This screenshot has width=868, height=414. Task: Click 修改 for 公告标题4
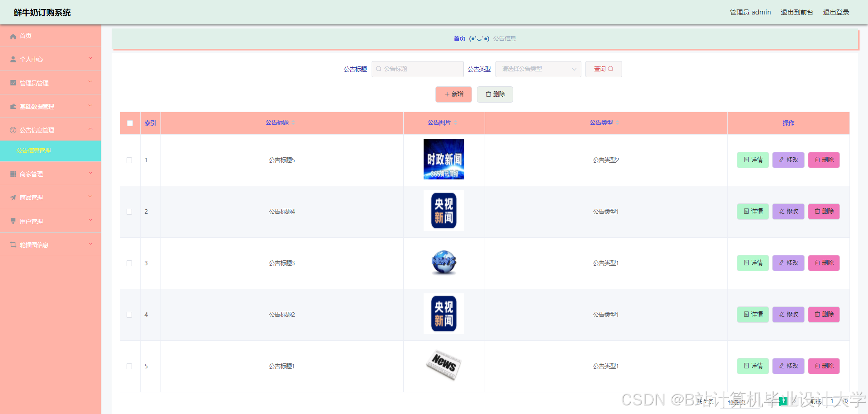788,212
